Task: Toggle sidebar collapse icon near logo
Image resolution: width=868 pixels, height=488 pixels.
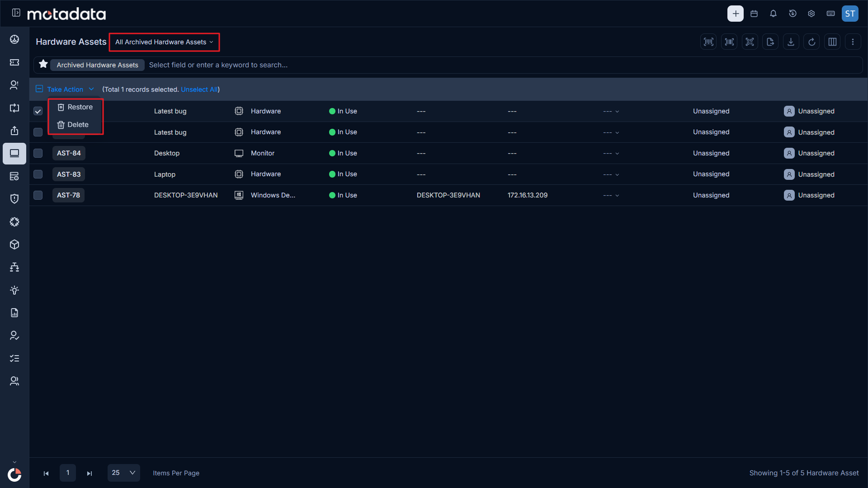Action: [16, 13]
